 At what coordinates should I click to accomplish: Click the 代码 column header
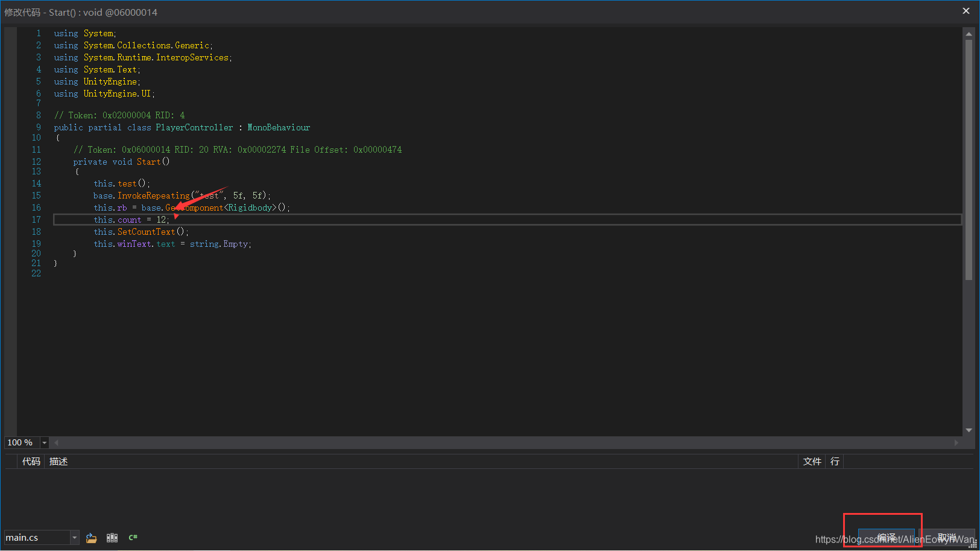31,461
